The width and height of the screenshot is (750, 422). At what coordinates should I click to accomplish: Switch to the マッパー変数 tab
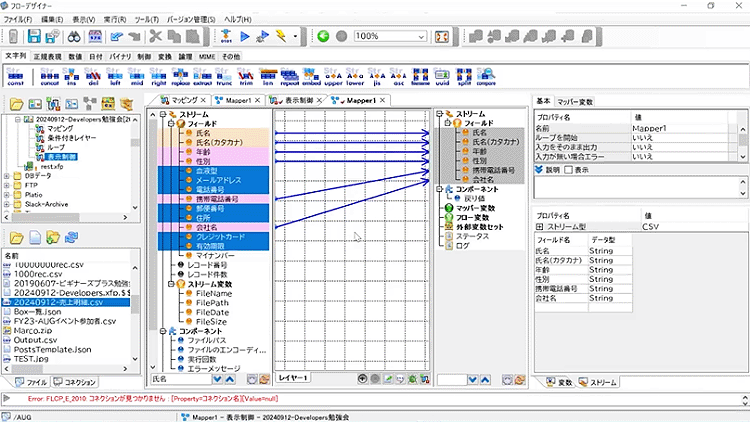coord(575,101)
